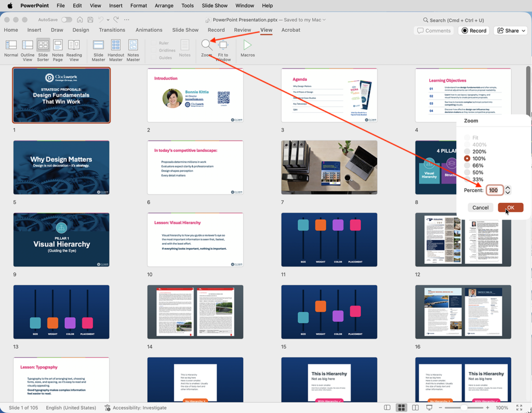Open the Design tab
Image resolution: width=532 pixels, height=413 pixels.
[81, 30]
